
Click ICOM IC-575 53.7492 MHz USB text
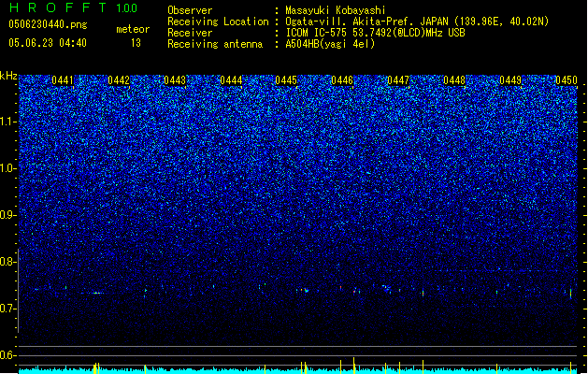(x=376, y=33)
